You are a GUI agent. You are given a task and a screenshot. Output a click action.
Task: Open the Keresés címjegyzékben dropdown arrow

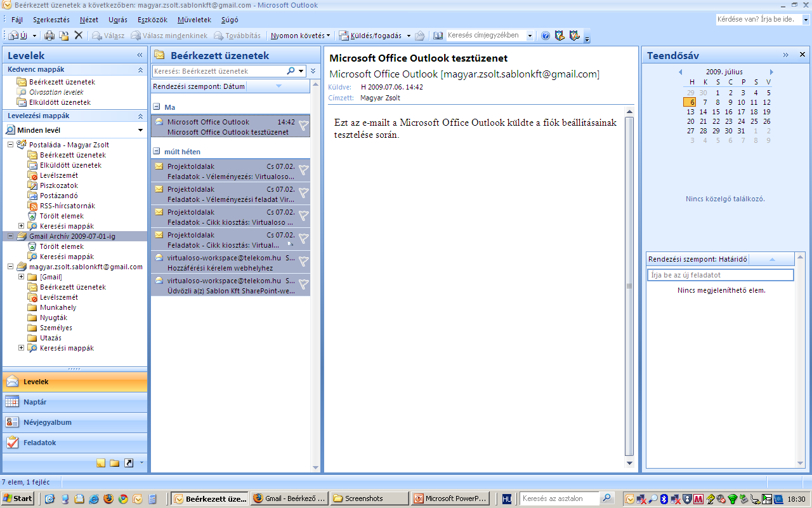[530, 36]
